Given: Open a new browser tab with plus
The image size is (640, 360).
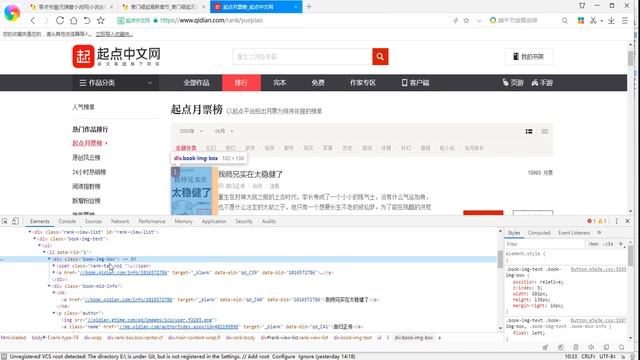Looking at the screenshot, I should [309, 7].
